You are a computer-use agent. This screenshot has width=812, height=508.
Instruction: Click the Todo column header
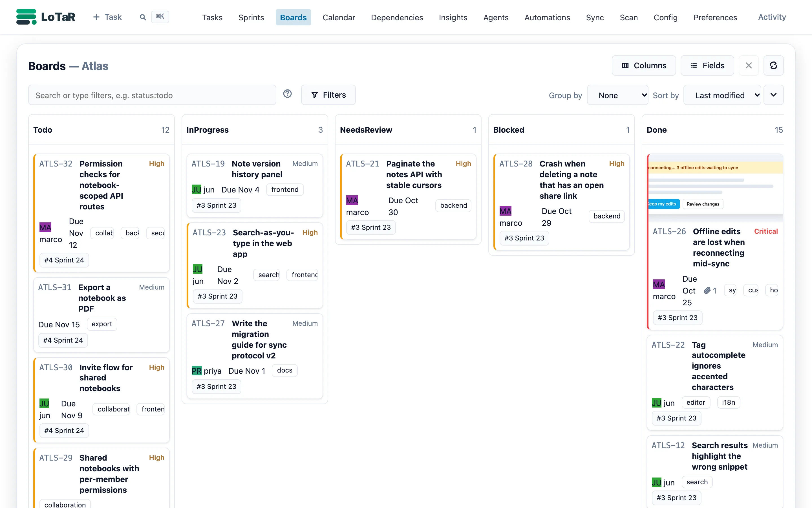point(101,130)
